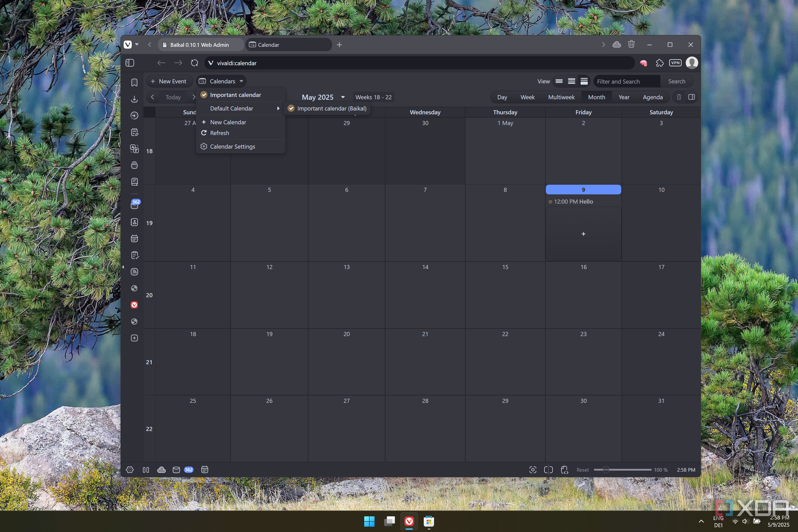Go to previous month with left chevron

pos(153,97)
